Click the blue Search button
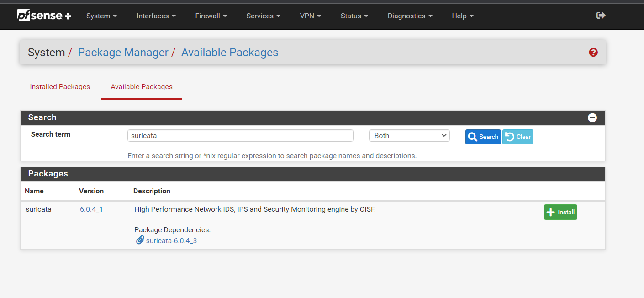 pyautogui.click(x=483, y=137)
